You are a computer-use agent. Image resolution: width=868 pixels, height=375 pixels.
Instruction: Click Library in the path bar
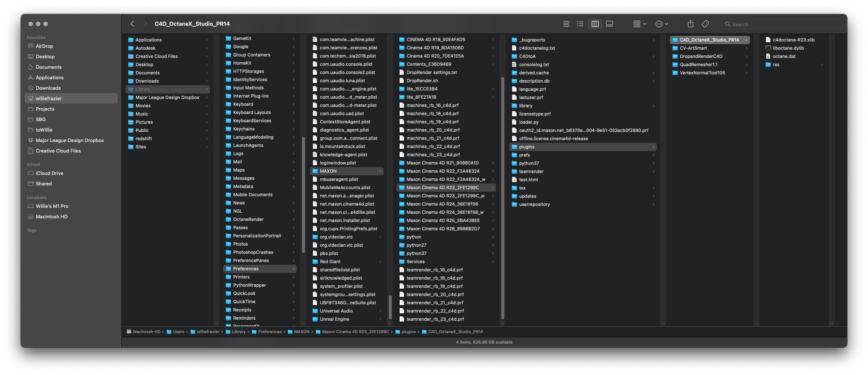236,332
